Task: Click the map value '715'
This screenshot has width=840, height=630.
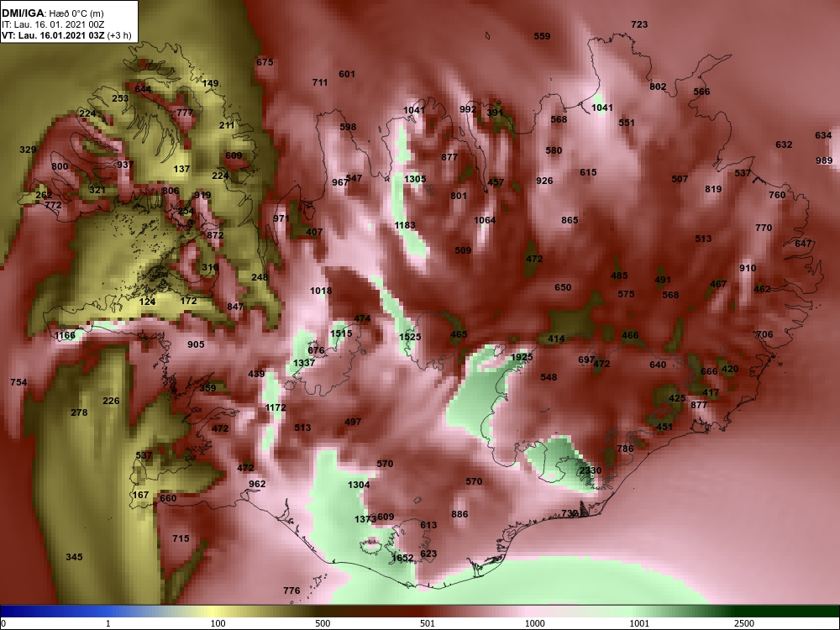Action: point(181,538)
